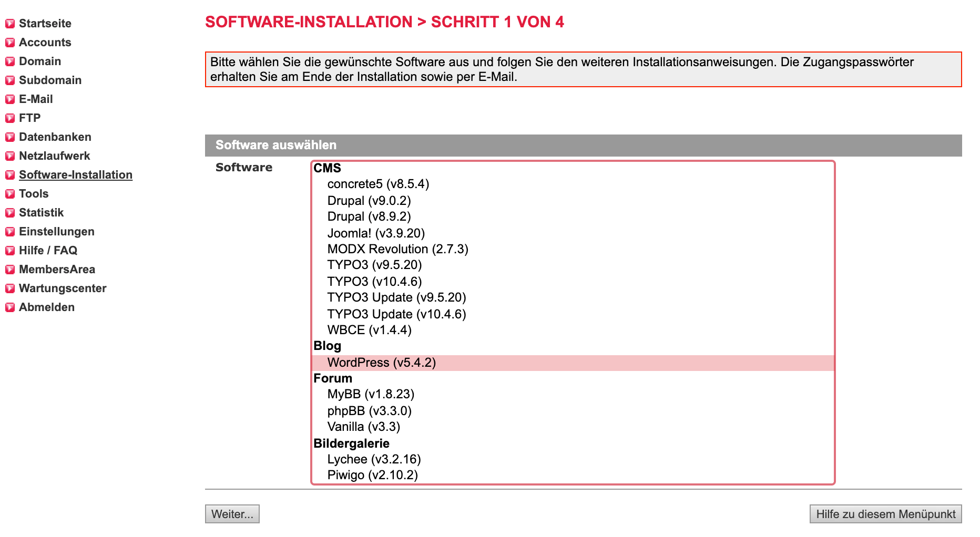980x537 pixels.
Task: Select the highlighted WordPress (v5.4.2) entry
Action: coord(573,363)
